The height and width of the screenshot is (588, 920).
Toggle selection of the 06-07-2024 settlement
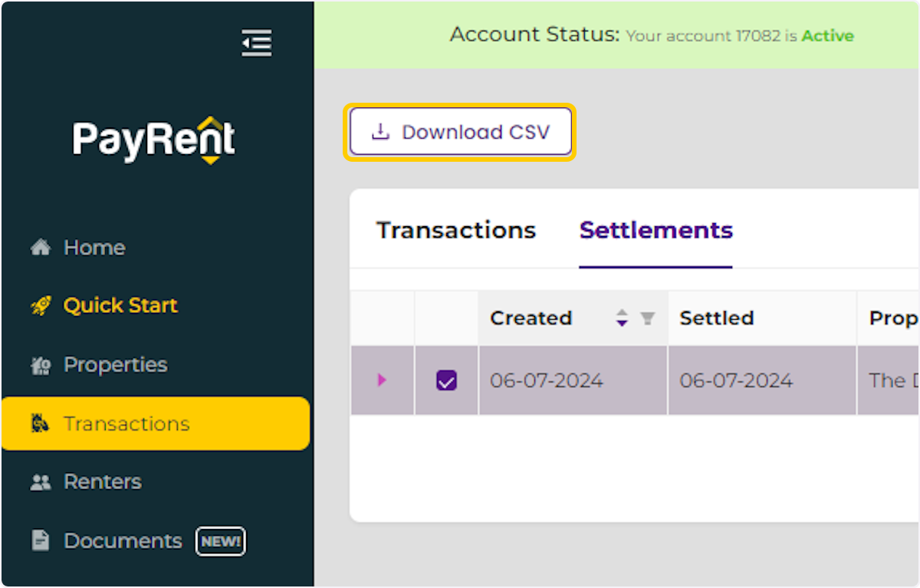point(446,379)
